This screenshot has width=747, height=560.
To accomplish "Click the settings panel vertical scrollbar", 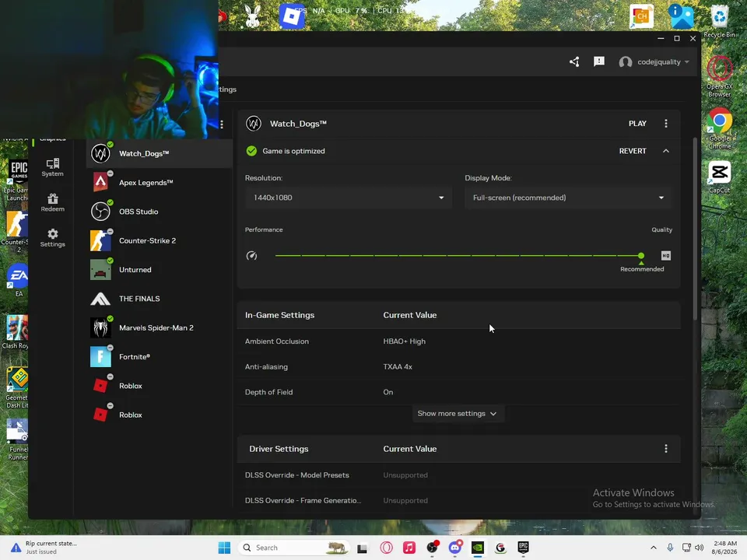I will (695, 229).
